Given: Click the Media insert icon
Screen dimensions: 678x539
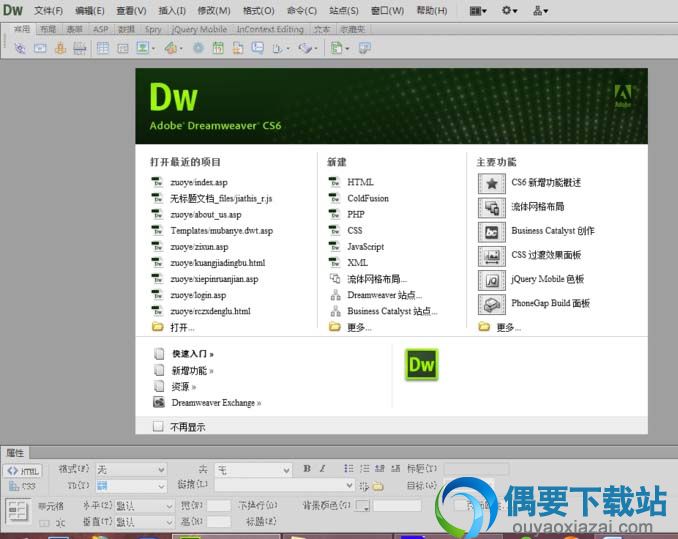Looking at the screenshot, I should pos(171,48).
